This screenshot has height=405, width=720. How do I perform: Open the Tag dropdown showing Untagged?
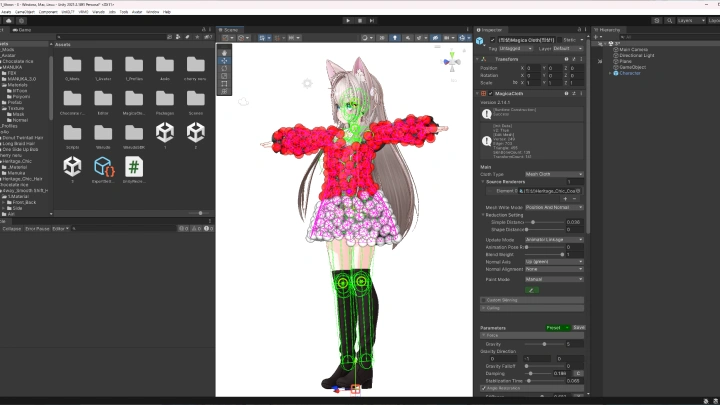click(516, 49)
